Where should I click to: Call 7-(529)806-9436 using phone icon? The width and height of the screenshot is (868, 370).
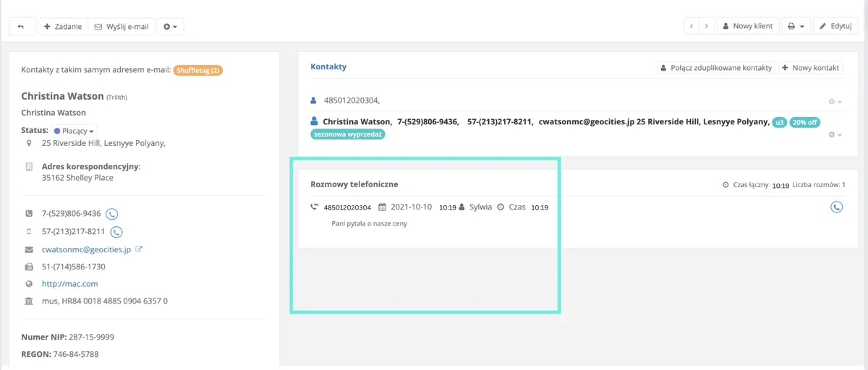(x=112, y=214)
